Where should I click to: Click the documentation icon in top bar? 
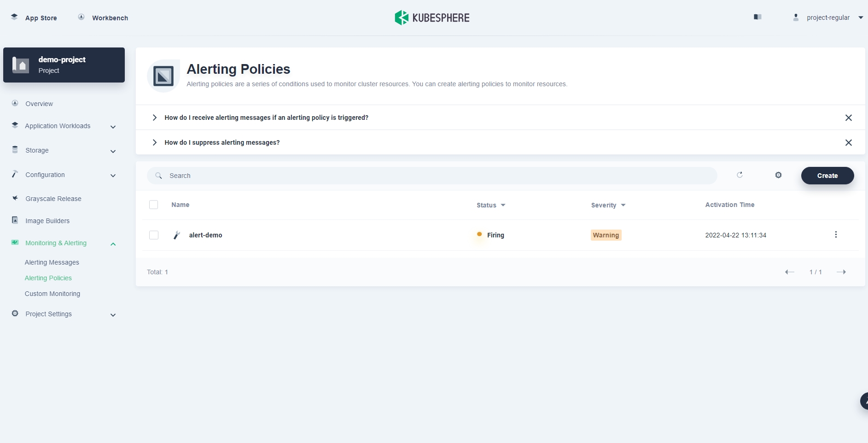click(757, 17)
